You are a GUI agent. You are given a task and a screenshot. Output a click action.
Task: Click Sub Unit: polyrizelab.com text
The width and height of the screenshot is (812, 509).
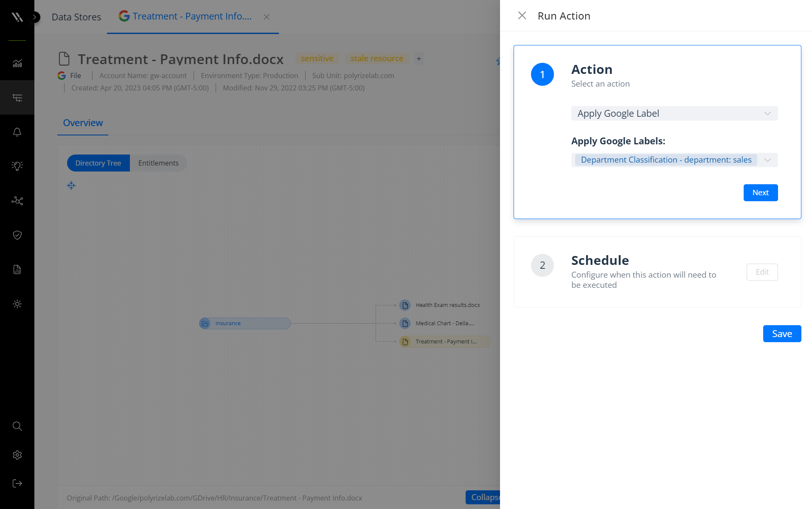(x=353, y=76)
